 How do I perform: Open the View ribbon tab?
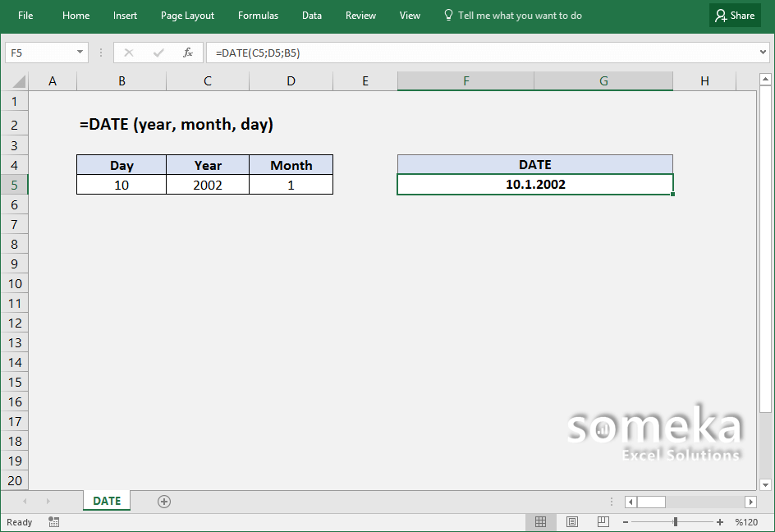(x=410, y=16)
